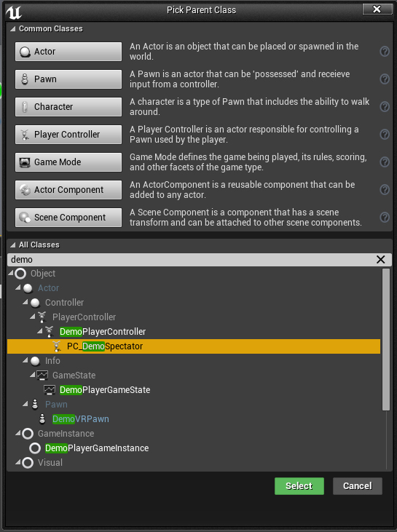Choose Actor Component common class button
397x532 pixels.
coord(68,190)
